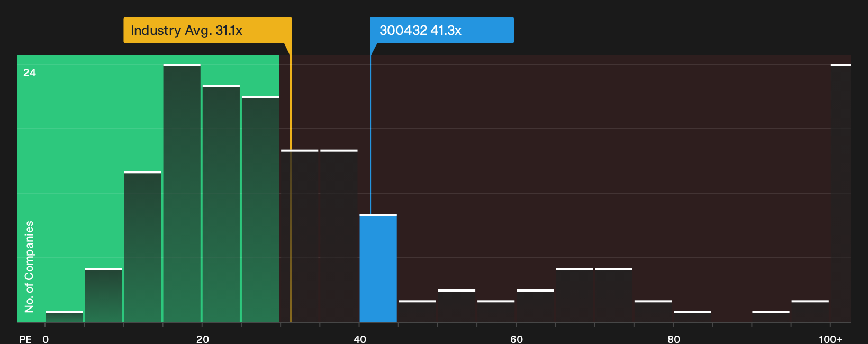Select the tallest green bar, PE 15–20
The image size is (868, 344).
point(182,193)
